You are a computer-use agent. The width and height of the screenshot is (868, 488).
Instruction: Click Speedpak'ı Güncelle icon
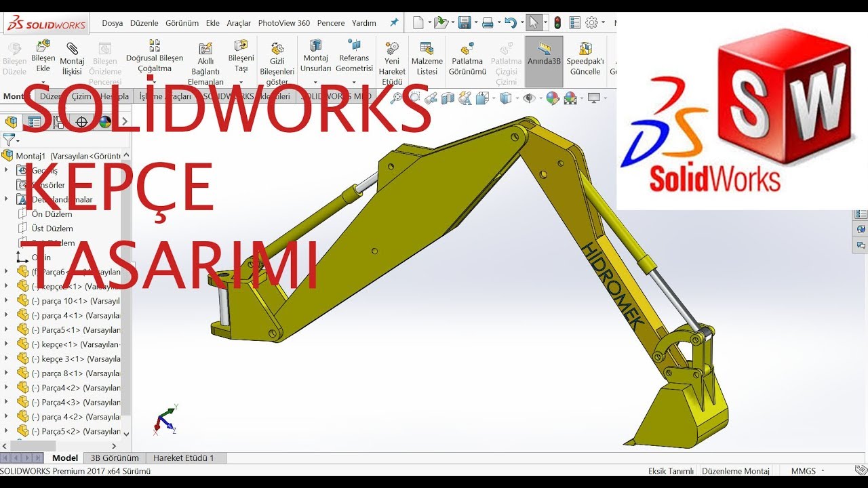tap(585, 49)
